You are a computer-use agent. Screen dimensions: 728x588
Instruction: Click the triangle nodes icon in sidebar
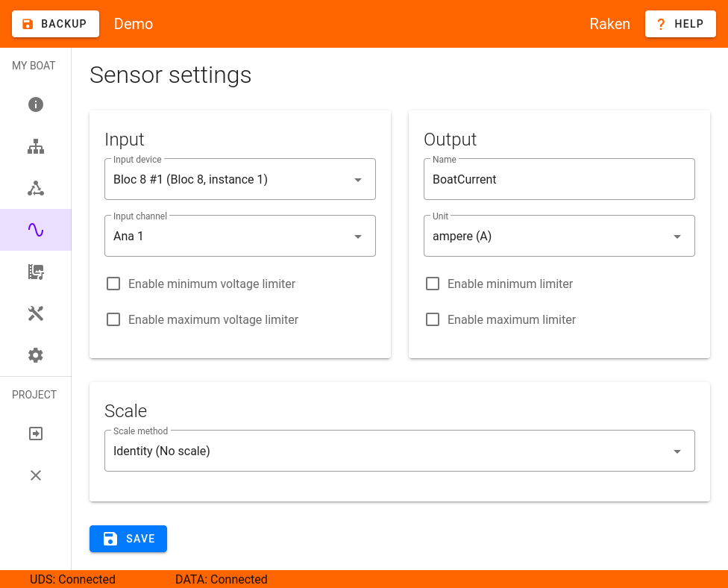point(36,188)
